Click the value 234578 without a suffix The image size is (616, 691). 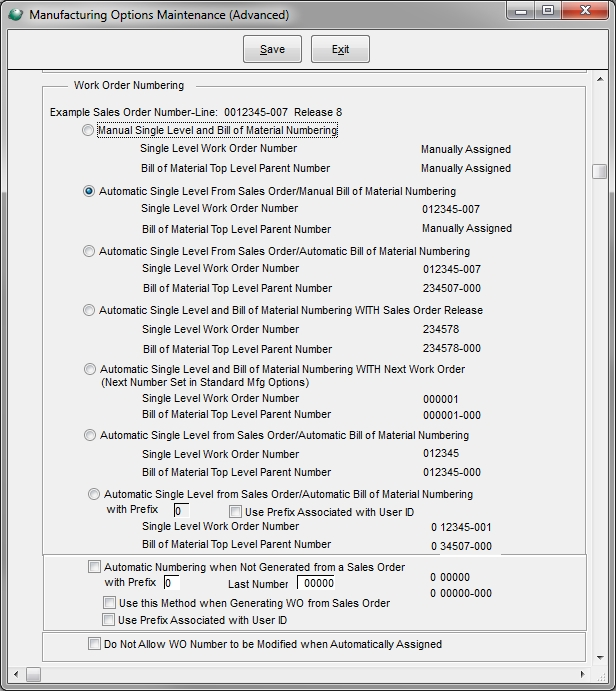pyautogui.click(x=441, y=329)
